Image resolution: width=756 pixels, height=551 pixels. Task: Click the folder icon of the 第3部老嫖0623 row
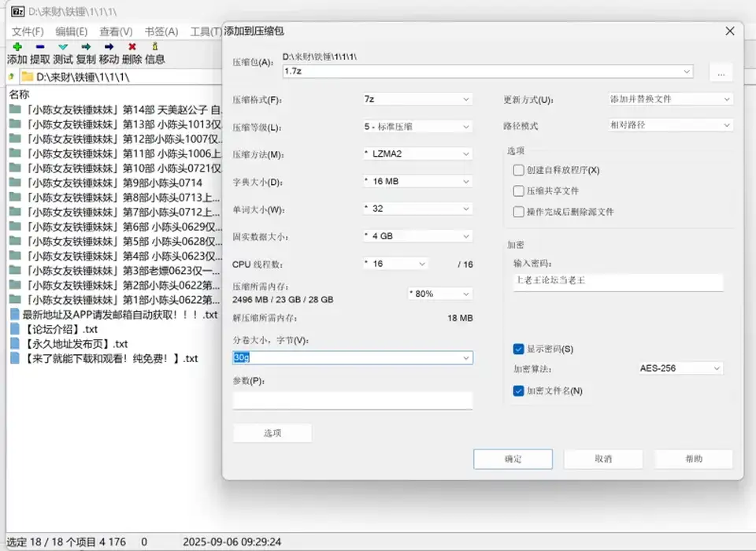(15, 270)
